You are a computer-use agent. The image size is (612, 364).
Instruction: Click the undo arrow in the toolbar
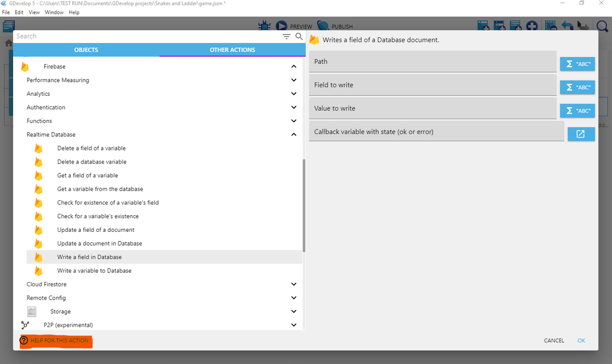point(567,26)
